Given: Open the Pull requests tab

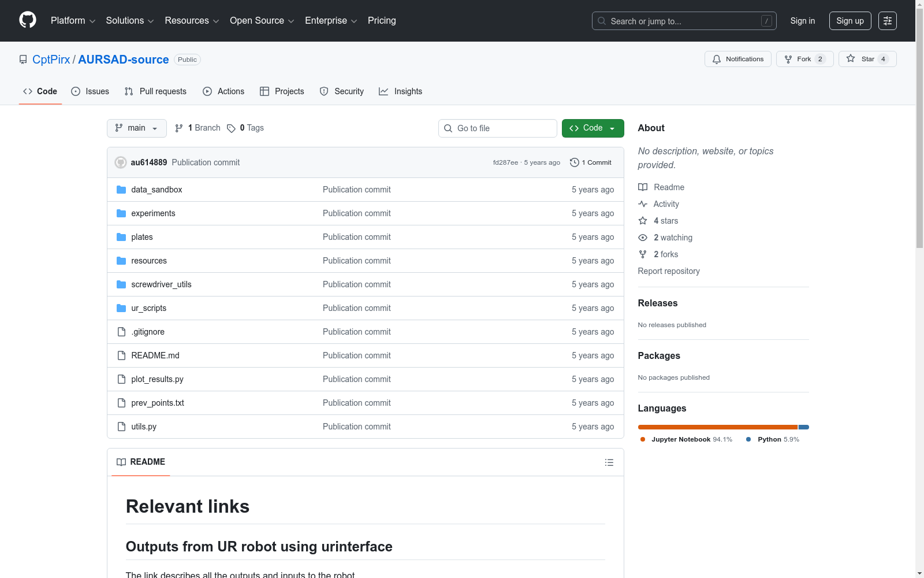Looking at the screenshot, I should 155,91.
